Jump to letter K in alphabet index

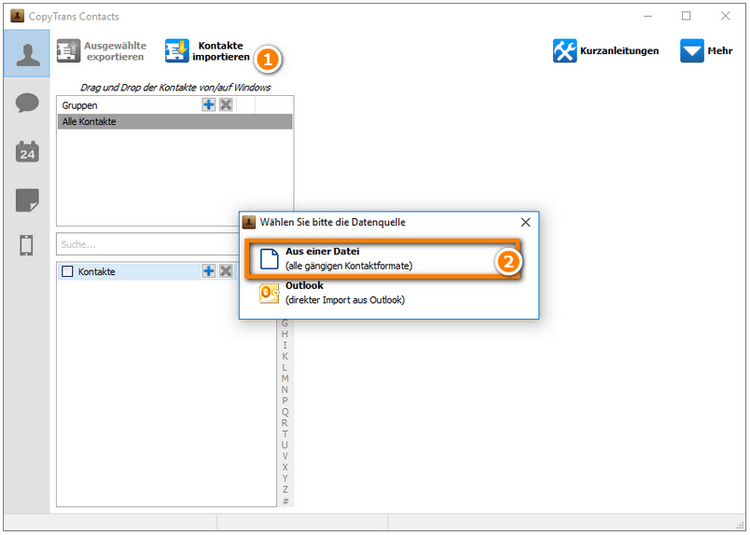pyautogui.click(x=285, y=356)
